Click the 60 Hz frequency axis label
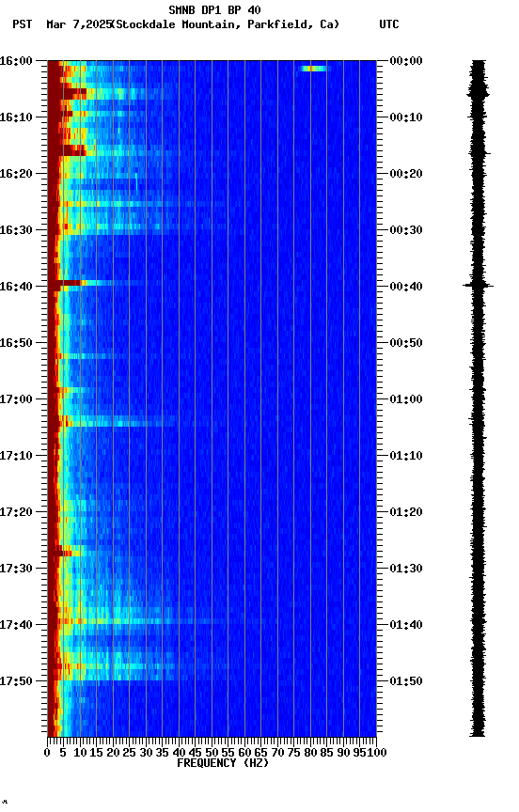519x812 pixels. pos(244,753)
